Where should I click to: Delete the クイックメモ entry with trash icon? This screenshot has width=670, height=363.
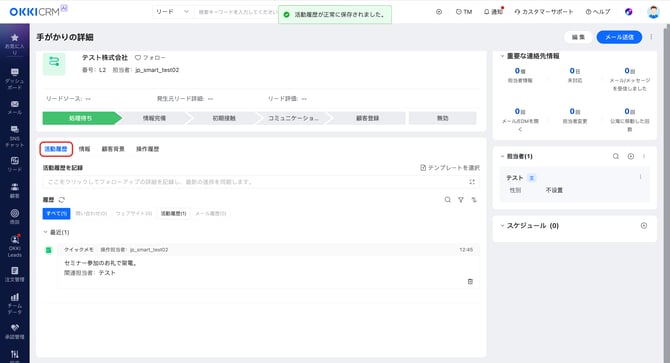tap(470, 281)
